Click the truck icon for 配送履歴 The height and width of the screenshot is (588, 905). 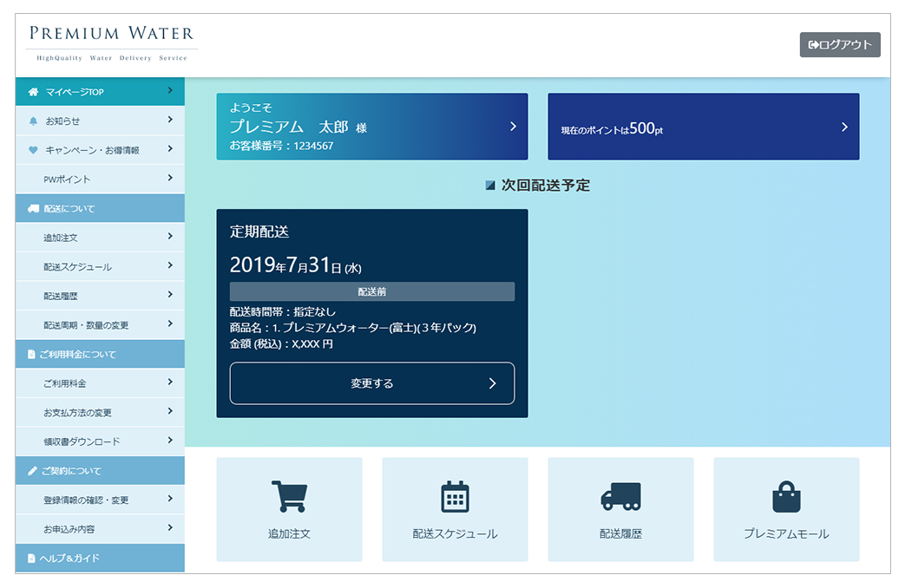[x=620, y=496]
